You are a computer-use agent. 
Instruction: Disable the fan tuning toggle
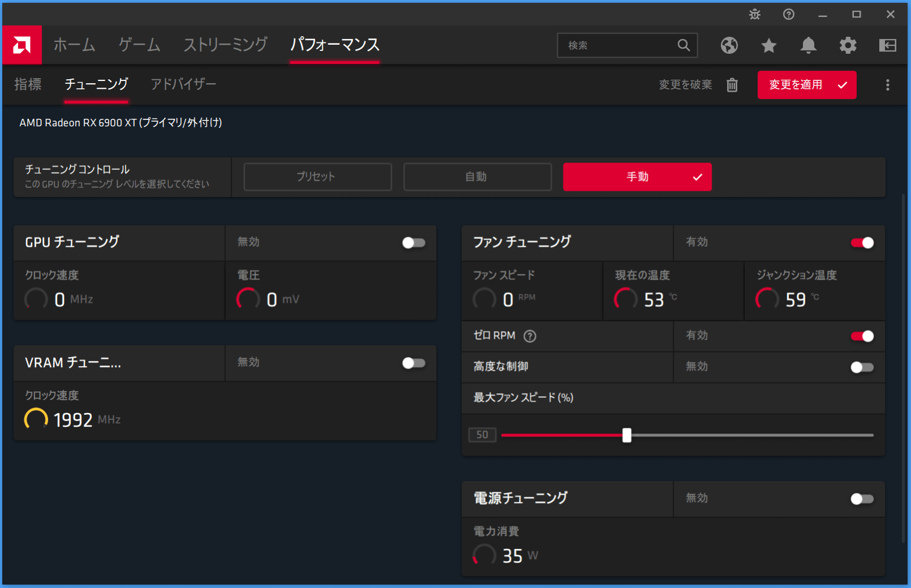click(862, 243)
